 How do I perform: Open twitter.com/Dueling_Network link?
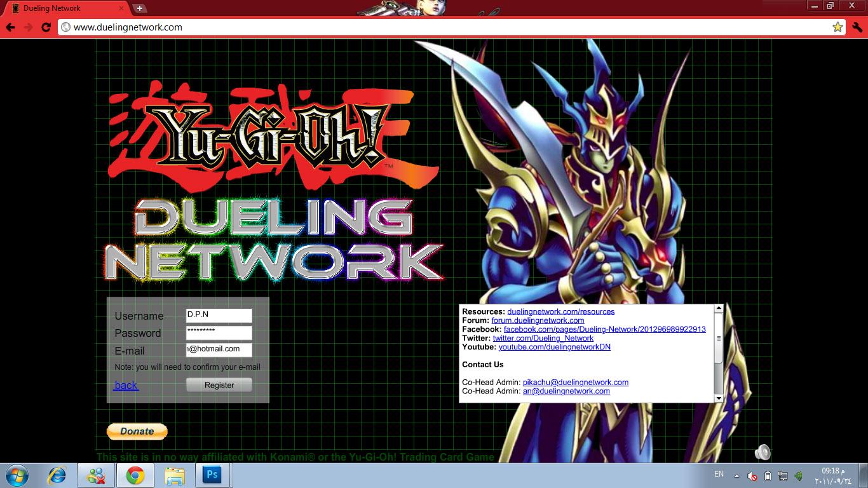pos(543,338)
